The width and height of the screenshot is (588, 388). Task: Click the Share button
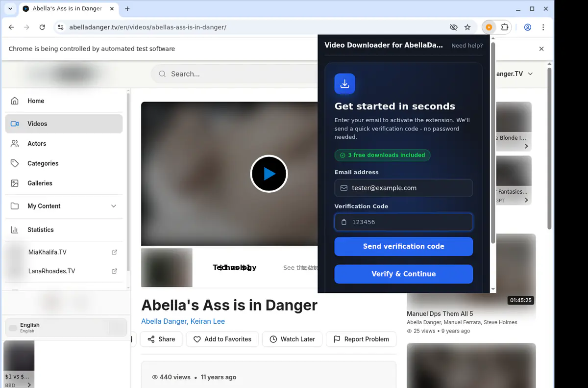click(161, 339)
